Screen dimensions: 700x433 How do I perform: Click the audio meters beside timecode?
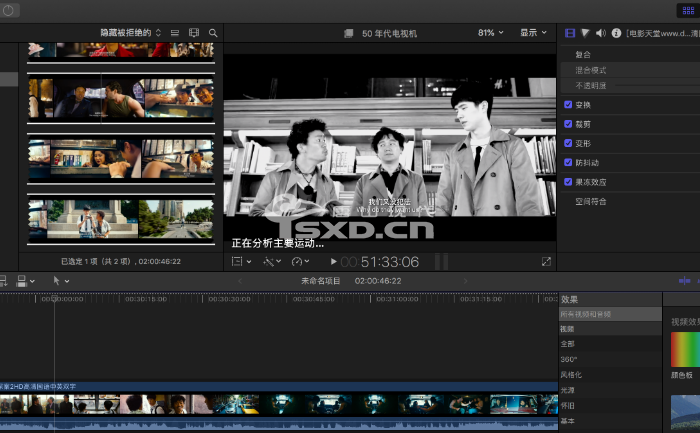tap(441, 262)
